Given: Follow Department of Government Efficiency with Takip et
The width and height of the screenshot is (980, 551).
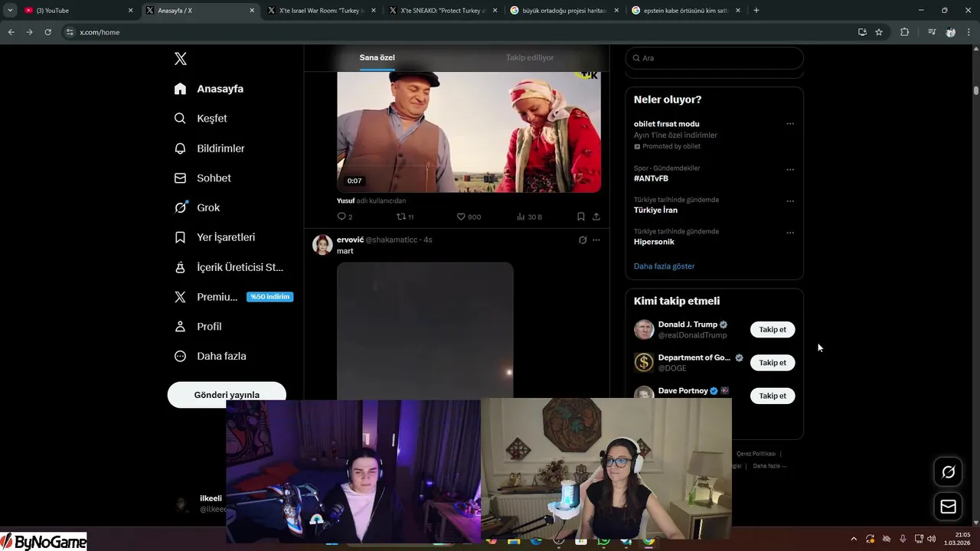Looking at the screenshot, I should pyautogui.click(x=773, y=363).
